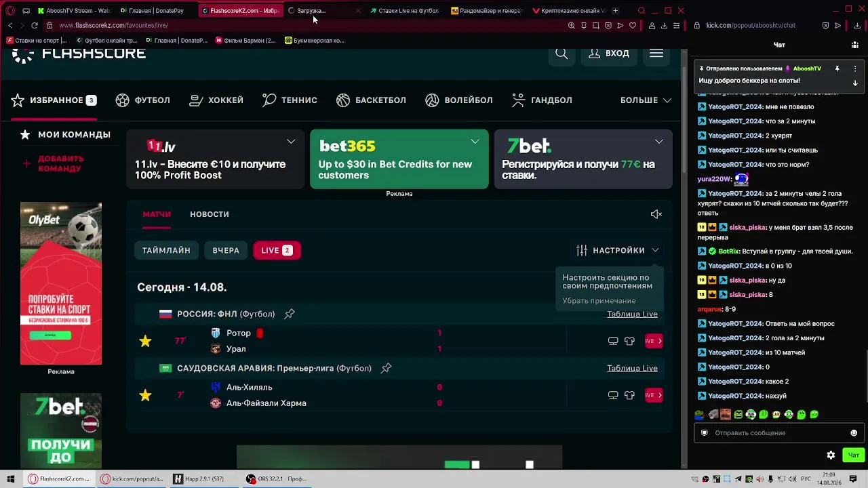Open LIVE badge for Аль-Хиляль match
Viewport: 868px width, 488px height.
653,395
